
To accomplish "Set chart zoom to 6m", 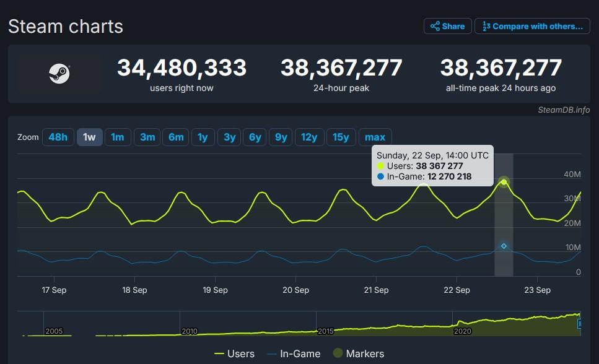I will point(176,137).
